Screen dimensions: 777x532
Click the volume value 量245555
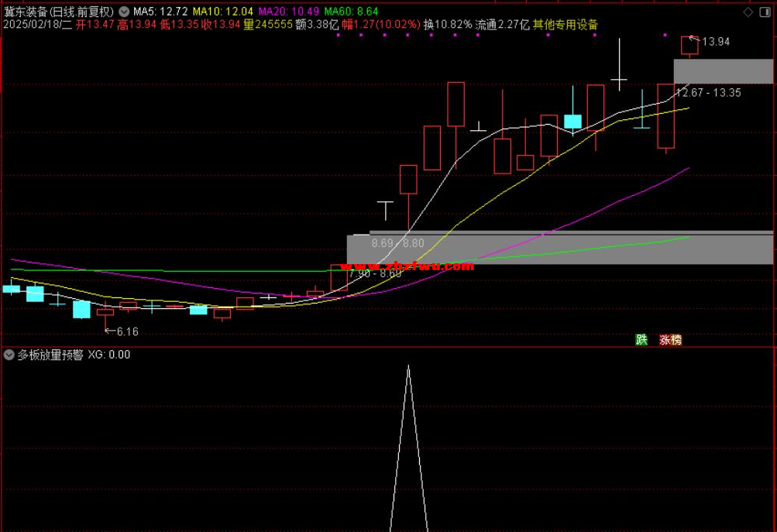(268, 25)
